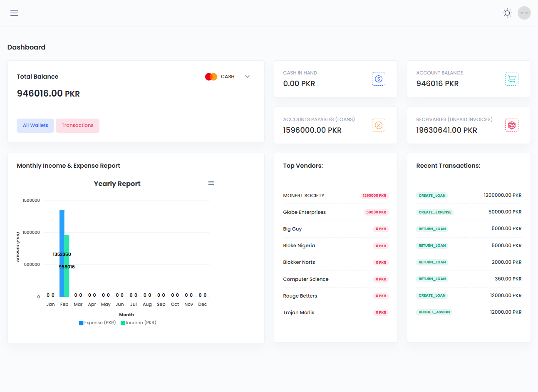Click the Mastercard CASH wallet logo
Image resolution: width=538 pixels, height=392 pixels.
[211, 77]
